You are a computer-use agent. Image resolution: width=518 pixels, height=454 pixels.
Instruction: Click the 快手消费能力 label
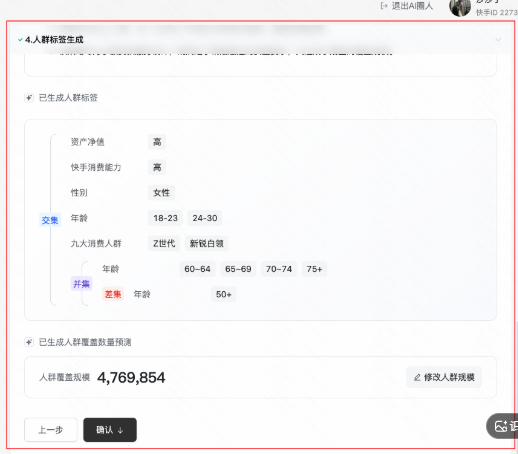(x=96, y=167)
